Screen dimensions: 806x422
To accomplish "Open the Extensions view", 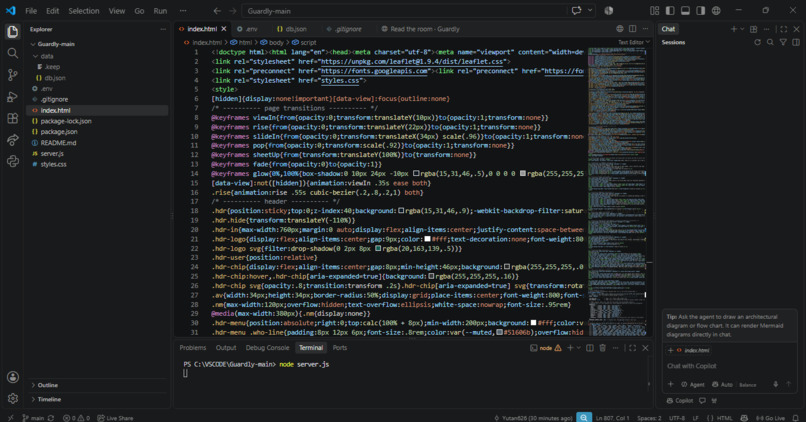I will pyautogui.click(x=12, y=118).
